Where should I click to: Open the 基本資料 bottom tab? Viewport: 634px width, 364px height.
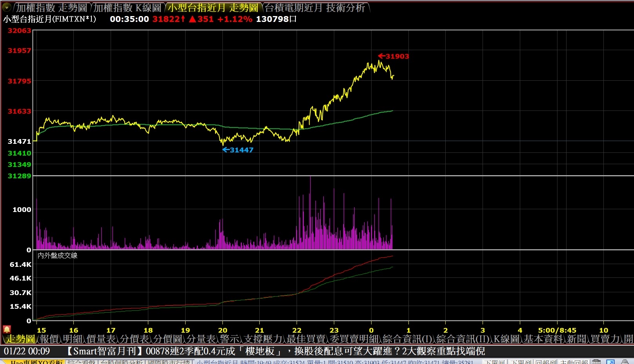[x=543, y=339]
